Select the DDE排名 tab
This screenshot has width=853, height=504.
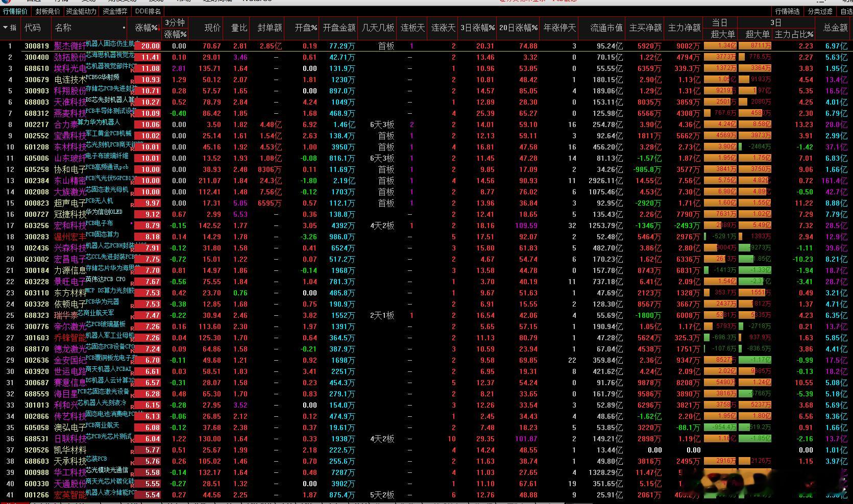pyautogui.click(x=148, y=11)
